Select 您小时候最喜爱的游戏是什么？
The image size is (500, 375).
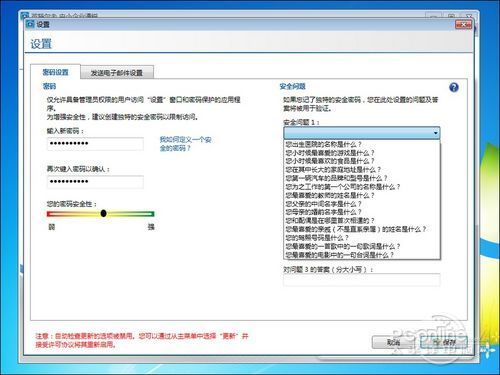(x=362, y=153)
